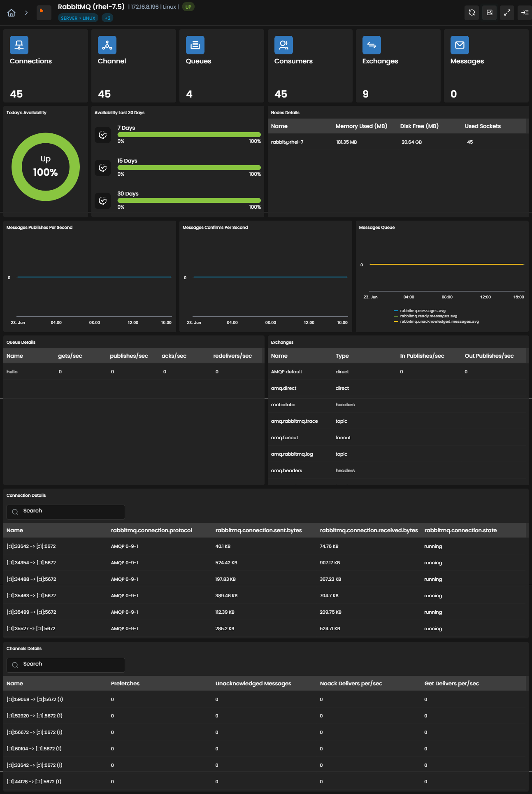Screen dimensions: 532x794
Task: Select amq.fanout exchange row
Action: (x=398, y=438)
